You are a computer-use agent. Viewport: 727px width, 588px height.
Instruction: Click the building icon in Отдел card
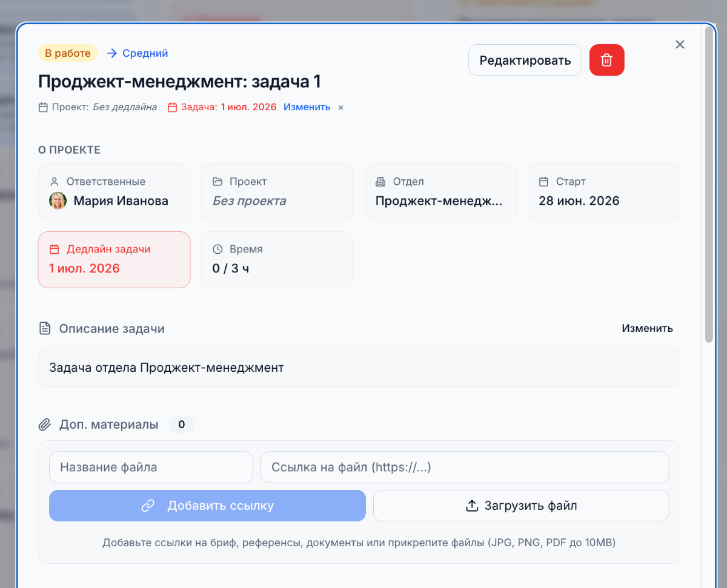(380, 182)
